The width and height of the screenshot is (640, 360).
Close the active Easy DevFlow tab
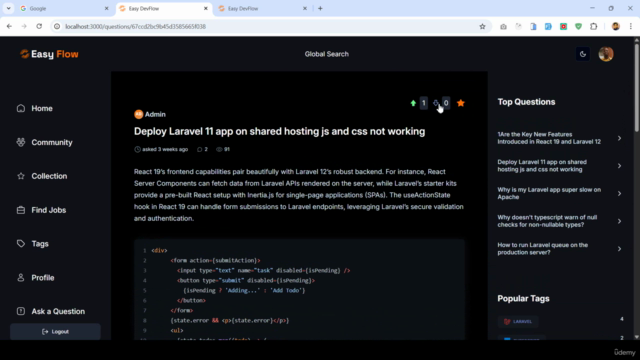point(206,9)
